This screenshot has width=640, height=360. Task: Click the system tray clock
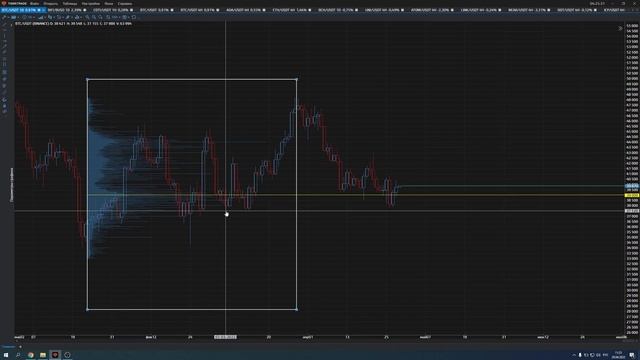(619, 355)
